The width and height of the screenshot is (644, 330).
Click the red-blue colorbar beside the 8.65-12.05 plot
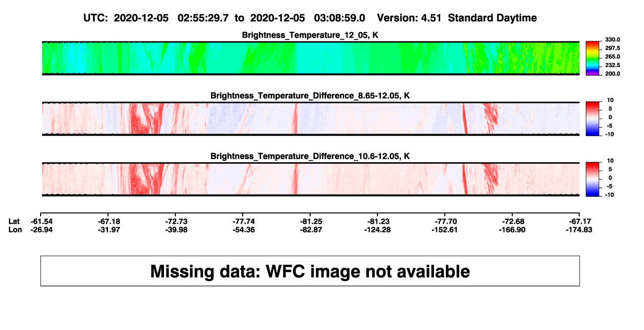[593, 119]
